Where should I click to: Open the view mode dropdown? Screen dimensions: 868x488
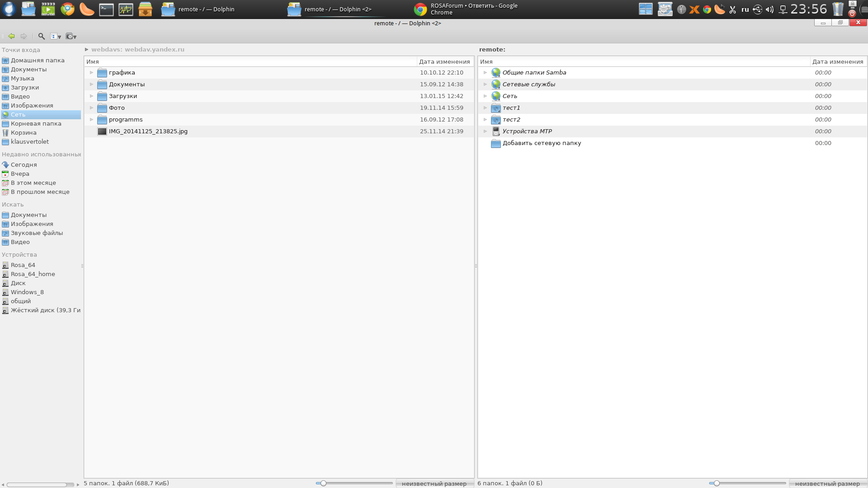pyautogui.click(x=56, y=36)
